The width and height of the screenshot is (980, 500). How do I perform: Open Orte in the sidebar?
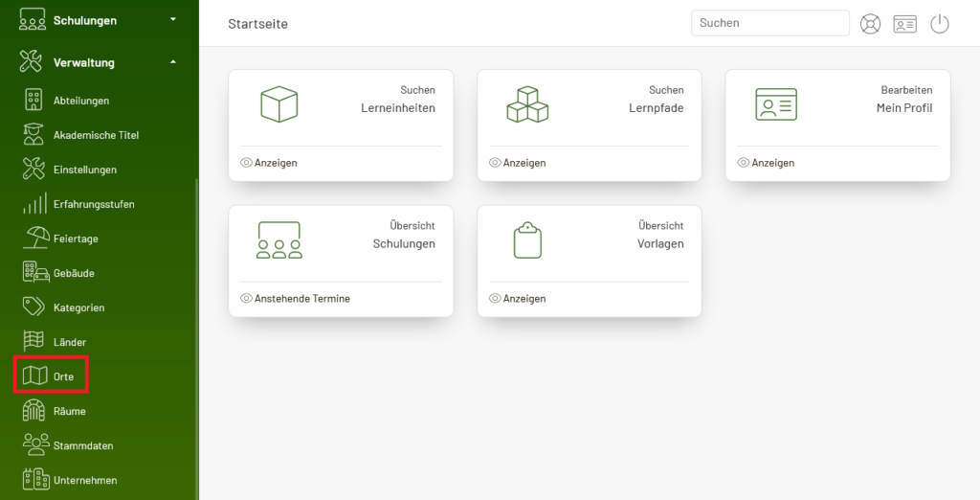click(51, 376)
